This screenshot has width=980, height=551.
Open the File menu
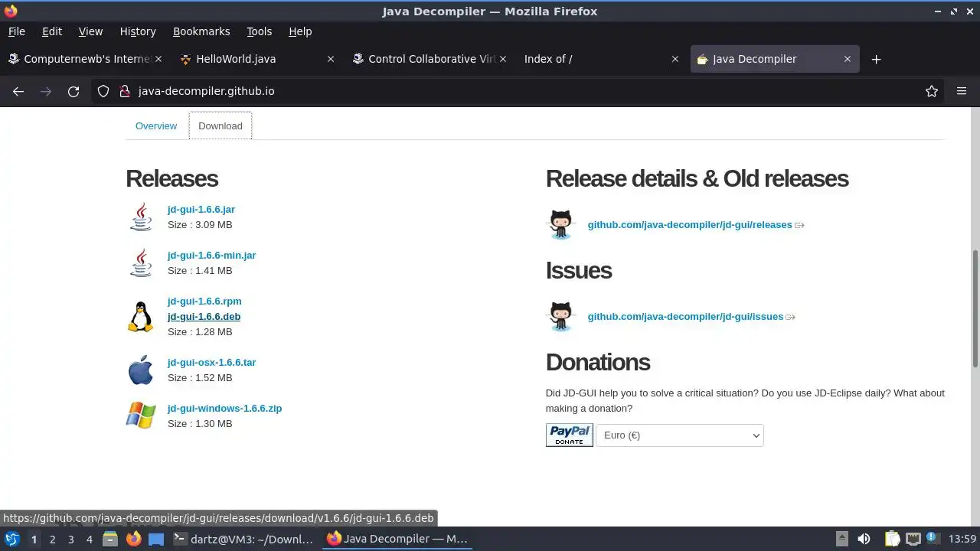[17, 31]
